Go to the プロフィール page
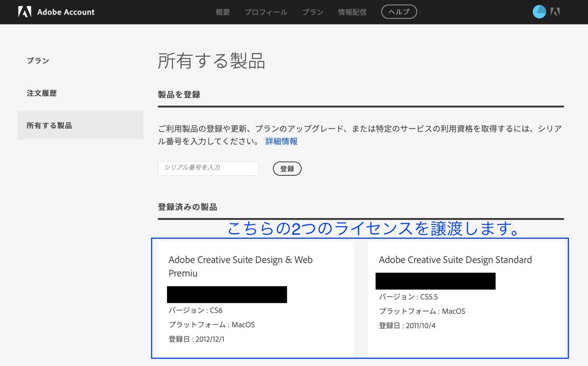The width and height of the screenshot is (588, 366). (266, 12)
